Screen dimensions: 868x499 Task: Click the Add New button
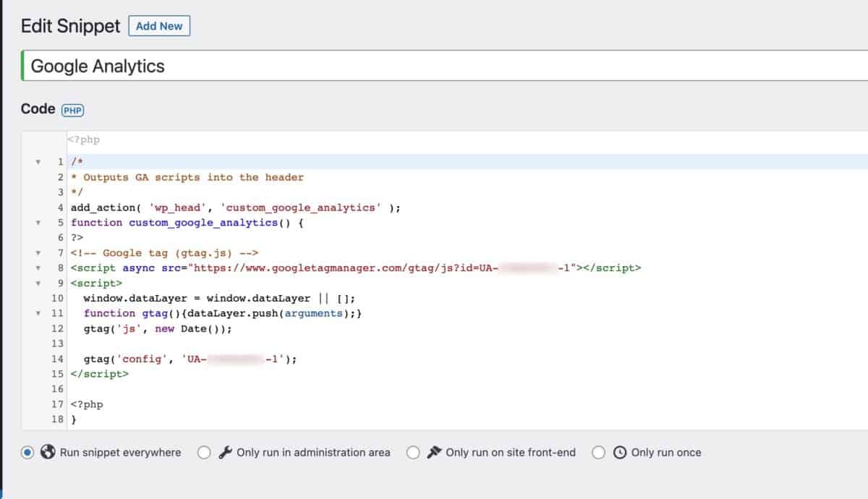pos(158,25)
